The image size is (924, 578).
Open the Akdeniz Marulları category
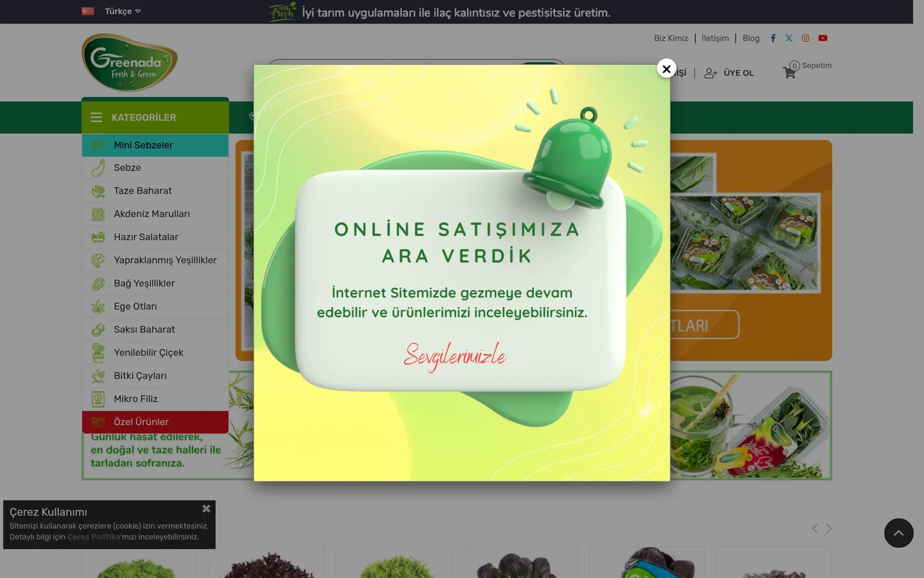click(x=155, y=214)
